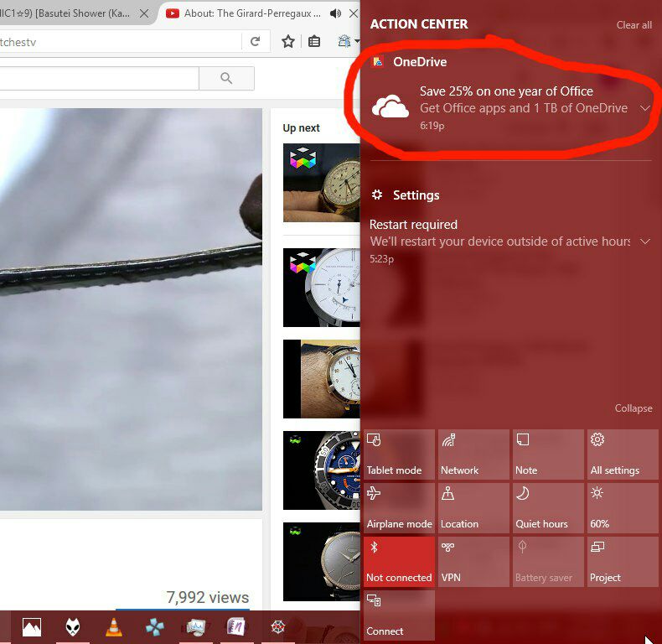
Task: Click the main video player
Action: 131,309
